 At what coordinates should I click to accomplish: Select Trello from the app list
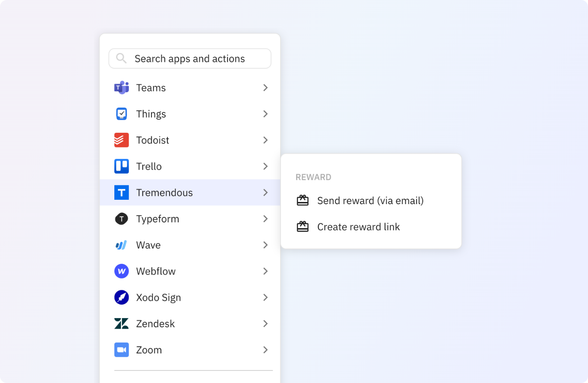click(190, 166)
